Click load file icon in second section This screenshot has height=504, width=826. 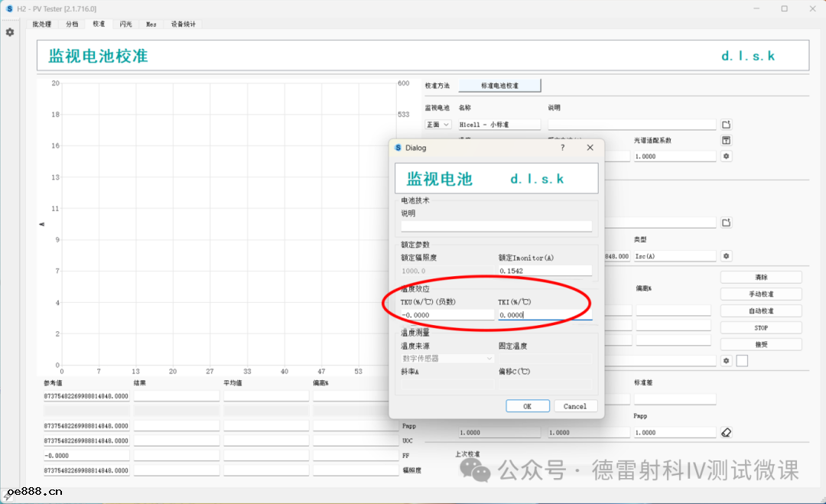(727, 223)
